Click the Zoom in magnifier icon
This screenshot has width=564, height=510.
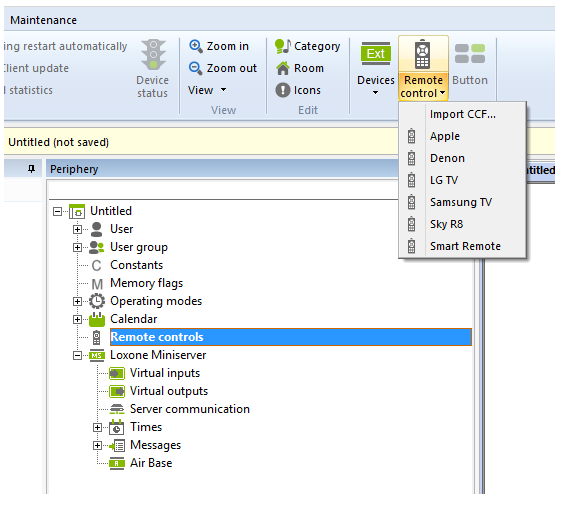(196, 46)
